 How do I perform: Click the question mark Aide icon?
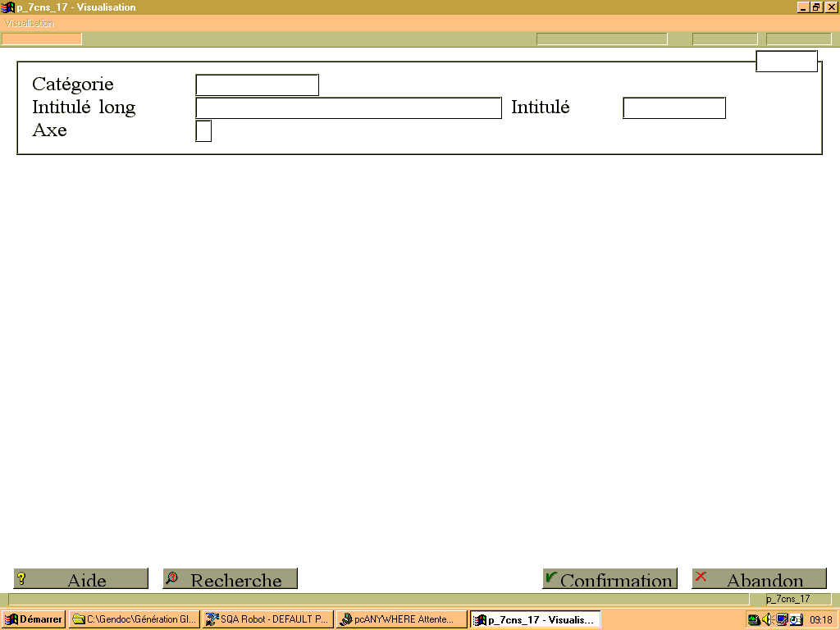coord(21,578)
